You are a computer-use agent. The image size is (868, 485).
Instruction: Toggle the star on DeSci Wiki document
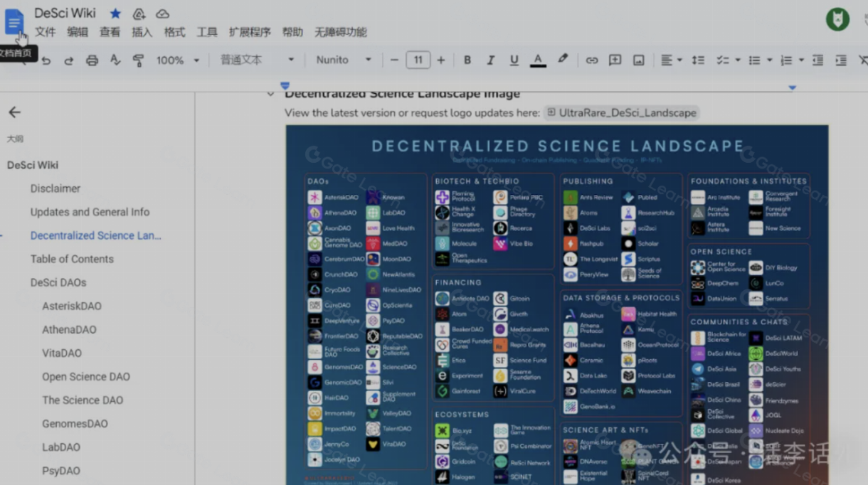tap(115, 14)
